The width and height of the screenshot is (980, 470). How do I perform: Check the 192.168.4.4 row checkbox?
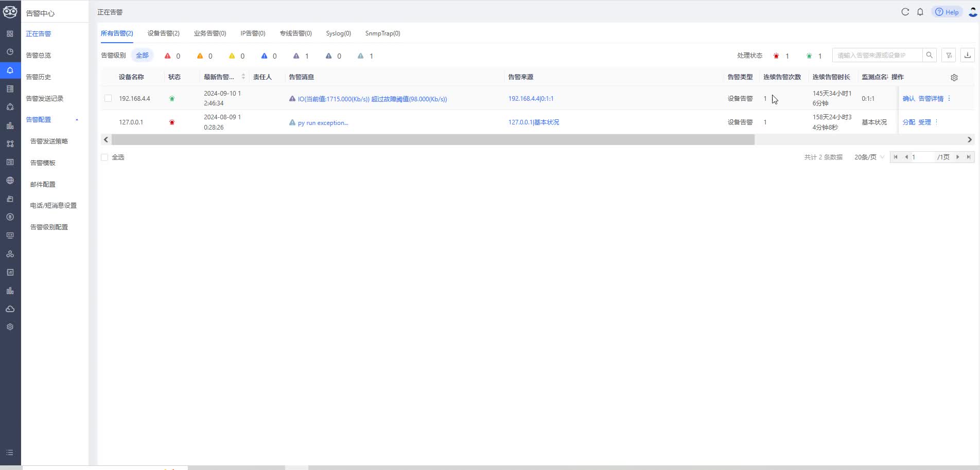(x=108, y=98)
